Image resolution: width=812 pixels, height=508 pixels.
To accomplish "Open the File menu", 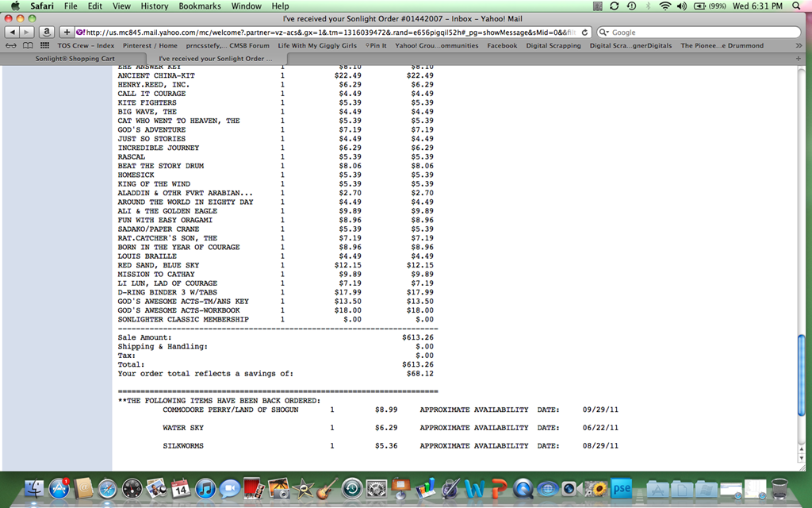I will click(x=71, y=6).
